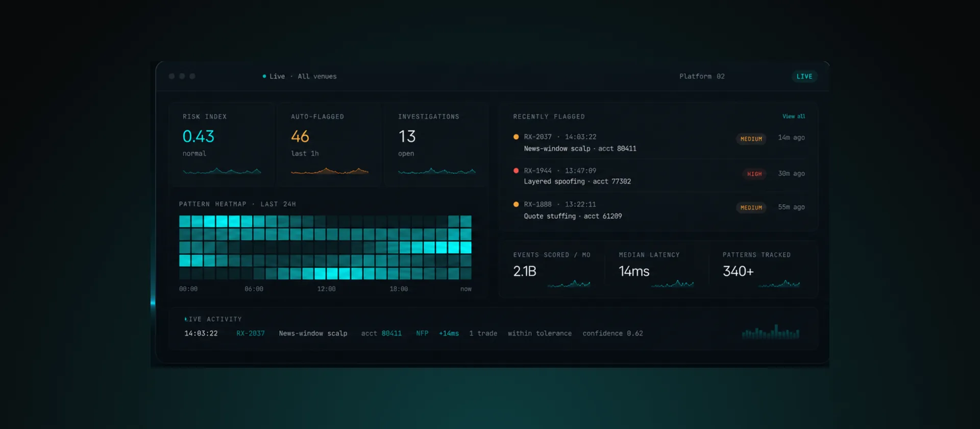Open the Auto-Flagged orange sparkline chart
This screenshot has height=429, width=980.
point(330,171)
